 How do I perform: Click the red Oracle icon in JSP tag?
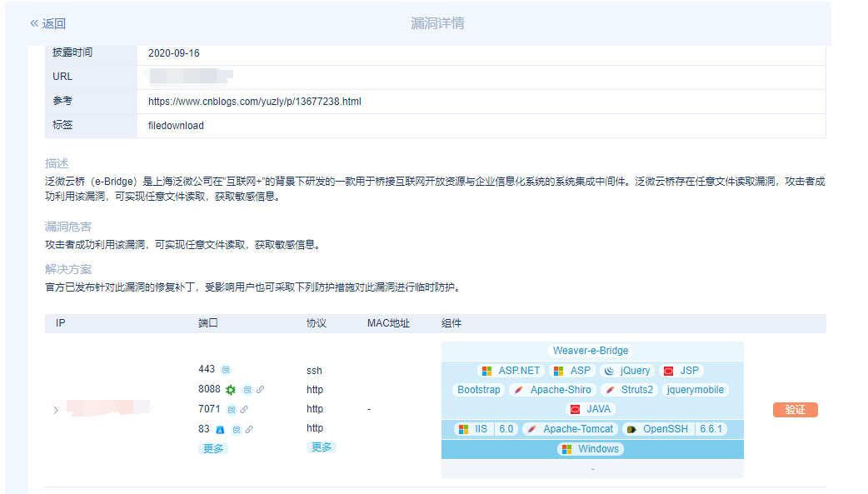[669, 371]
